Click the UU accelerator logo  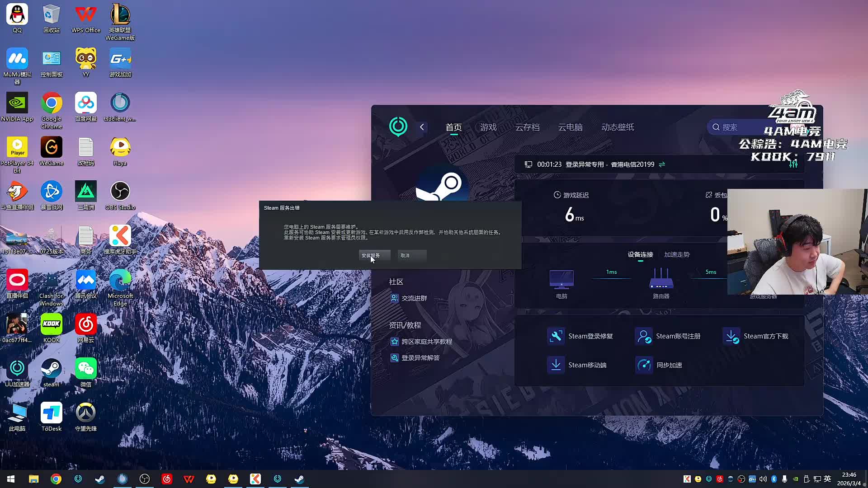398,127
